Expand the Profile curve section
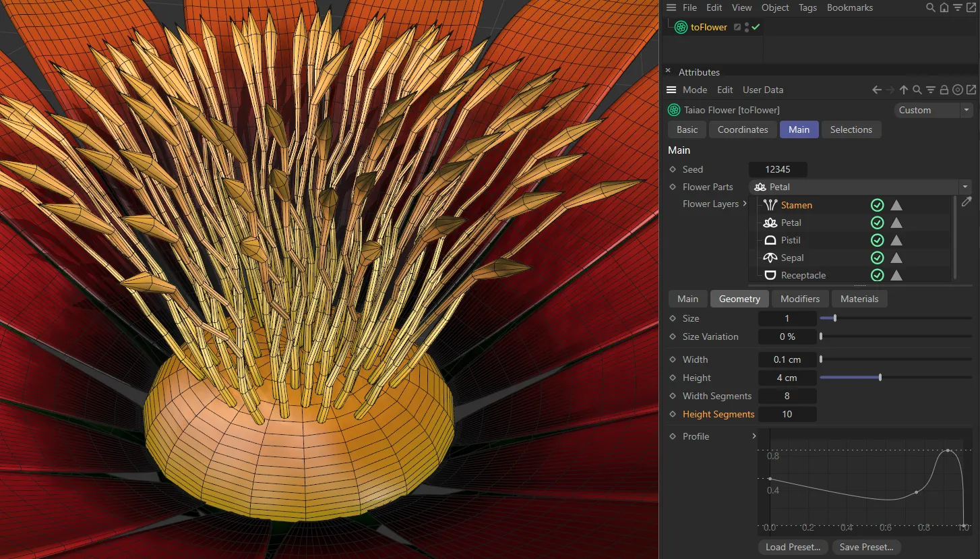Image resolution: width=980 pixels, height=559 pixels. (x=754, y=436)
